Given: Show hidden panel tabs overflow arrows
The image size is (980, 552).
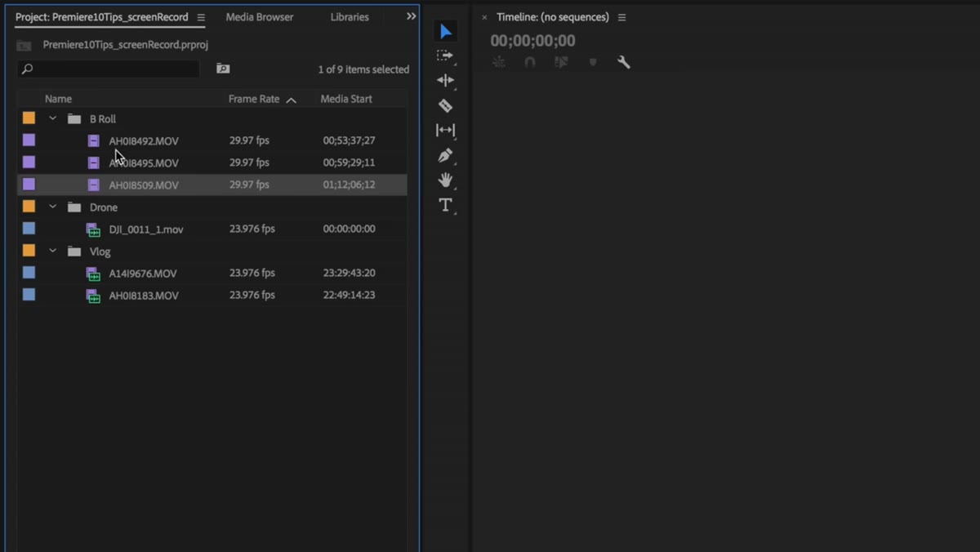Looking at the screenshot, I should click(411, 16).
